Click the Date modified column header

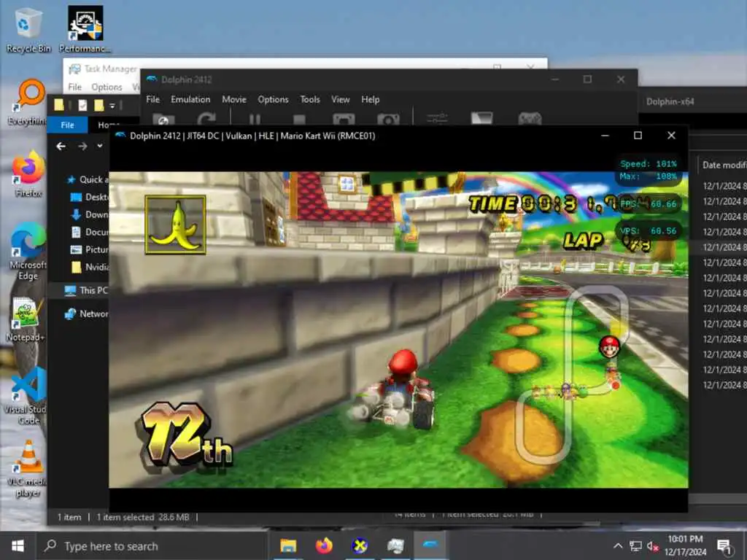pos(724,166)
